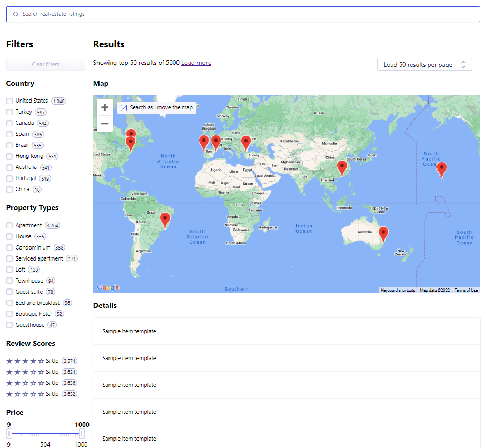The image size is (494, 448).
Task: Zoom in on the map
Action: point(105,107)
